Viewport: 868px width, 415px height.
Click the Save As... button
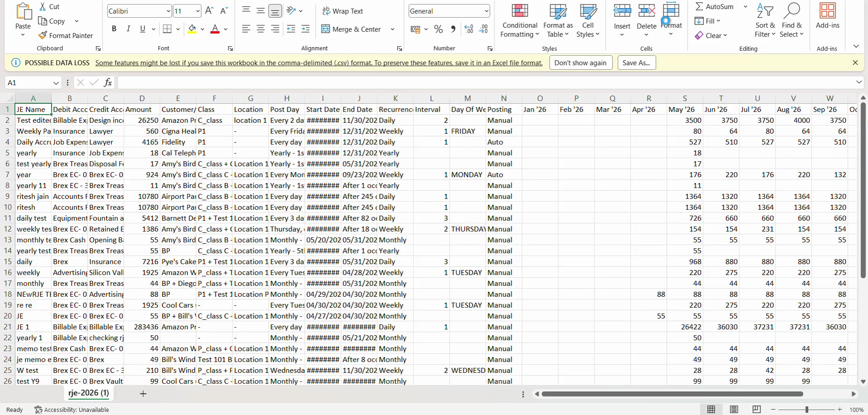point(636,63)
